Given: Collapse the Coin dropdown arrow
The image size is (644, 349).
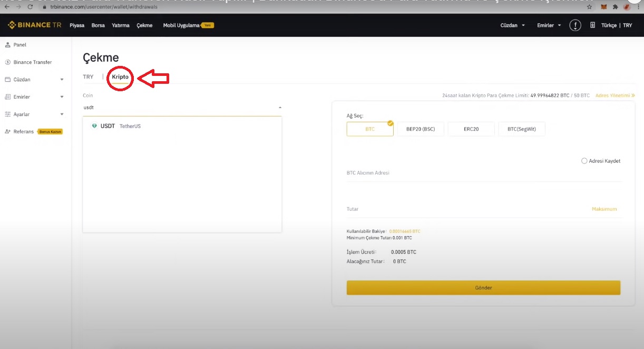Looking at the screenshot, I should click(x=280, y=108).
